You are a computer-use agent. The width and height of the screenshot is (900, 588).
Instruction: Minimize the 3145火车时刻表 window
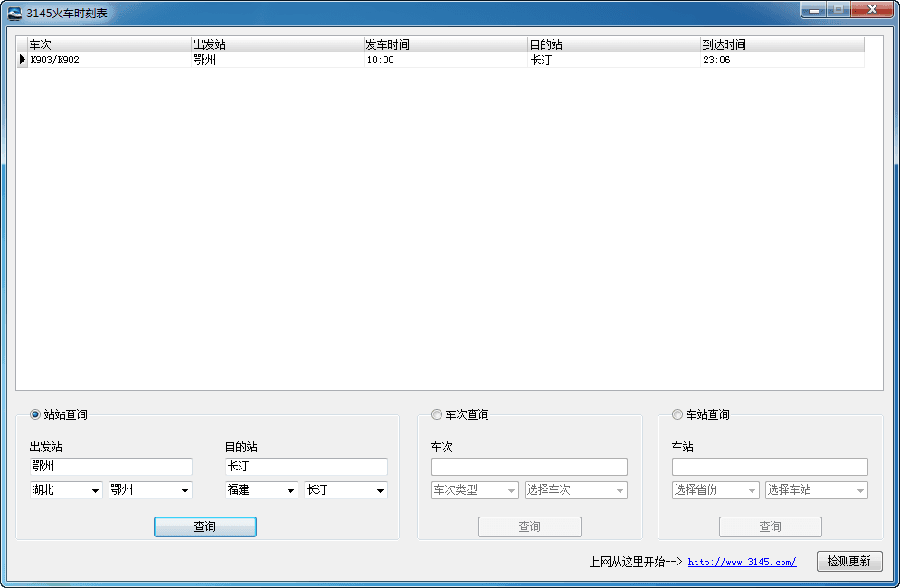point(815,10)
